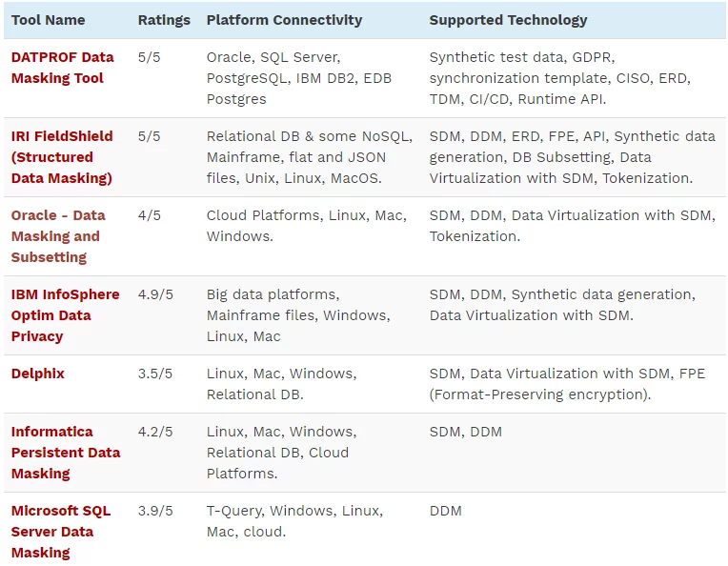Visit the Informatica Persistent Data Masking link
Screen dimensions: 728x566
click(x=65, y=453)
